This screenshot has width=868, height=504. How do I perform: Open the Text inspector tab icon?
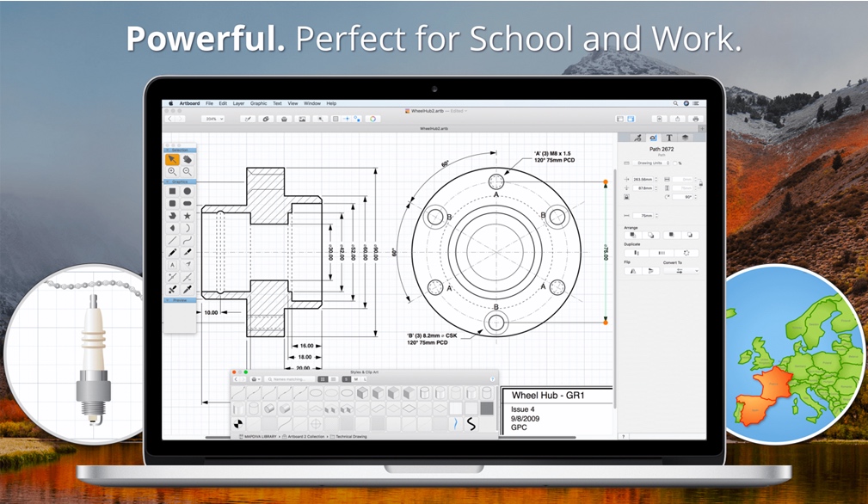(x=669, y=138)
